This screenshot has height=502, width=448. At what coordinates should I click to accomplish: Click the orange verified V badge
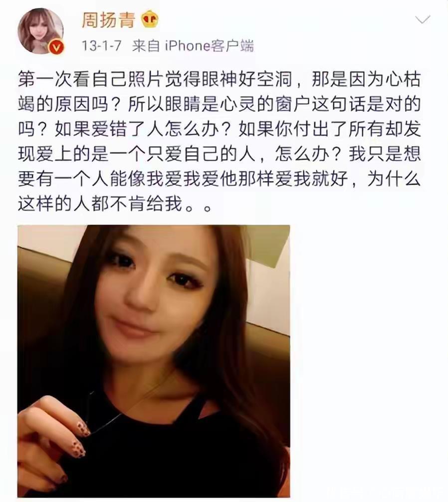57,47
